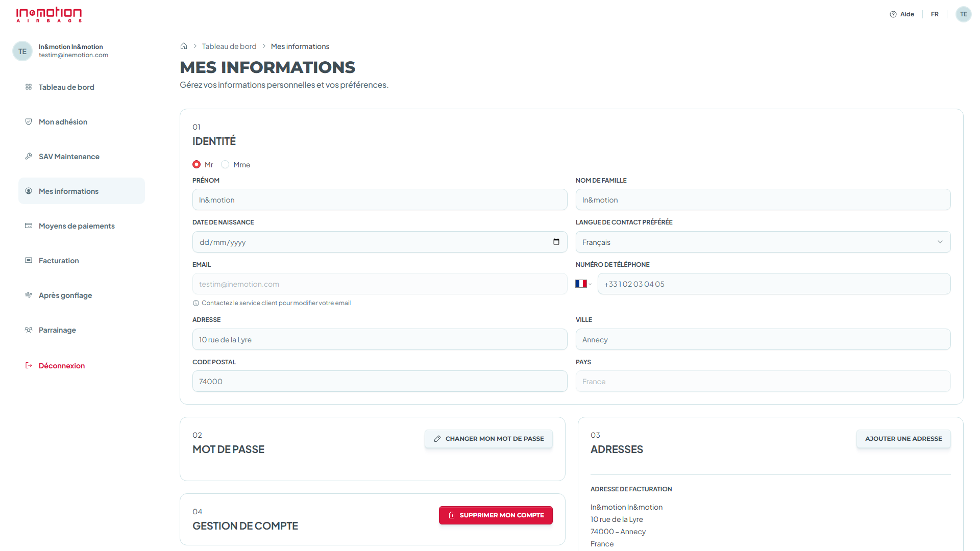
Task: Click the TE avatar in top bar
Action: click(x=963, y=14)
